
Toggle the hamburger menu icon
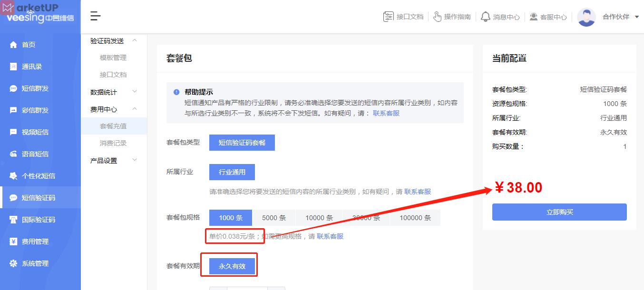[x=96, y=16]
